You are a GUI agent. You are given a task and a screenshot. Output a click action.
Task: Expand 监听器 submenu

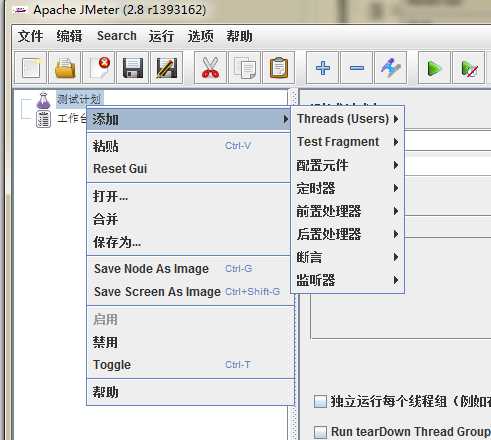coord(348,280)
